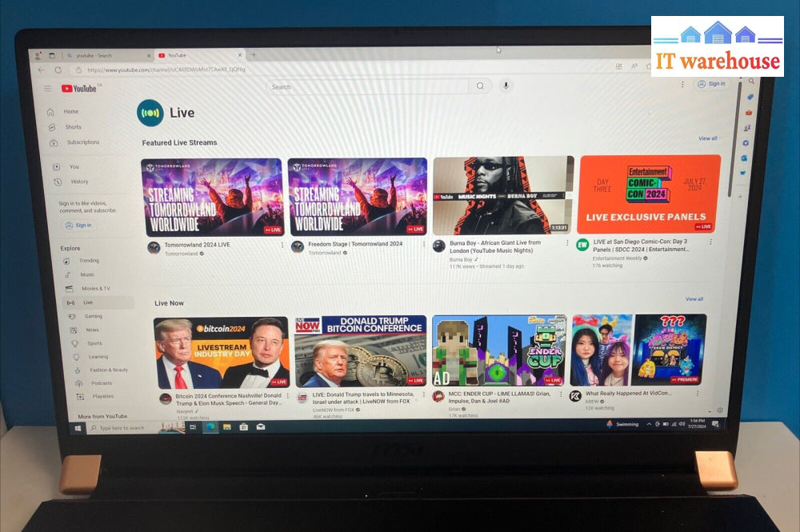Image resolution: width=800 pixels, height=532 pixels.
Task: Open History in the sidebar
Action: click(x=79, y=182)
